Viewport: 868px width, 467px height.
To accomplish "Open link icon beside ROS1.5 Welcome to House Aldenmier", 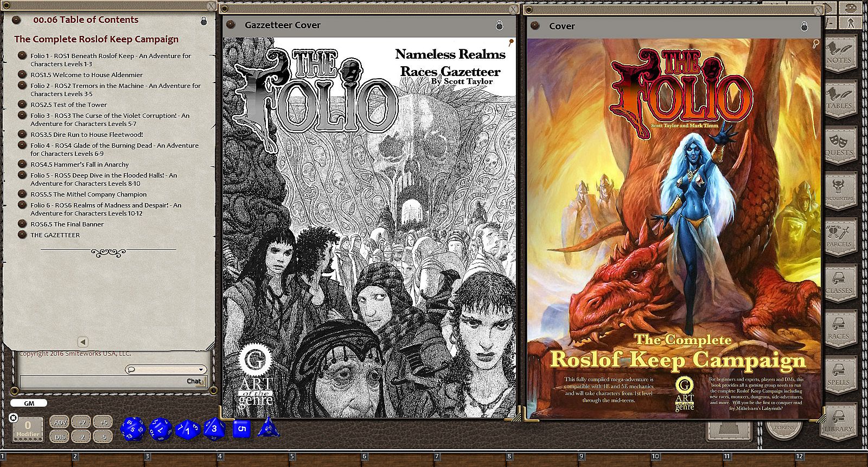I will pos(22,74).
